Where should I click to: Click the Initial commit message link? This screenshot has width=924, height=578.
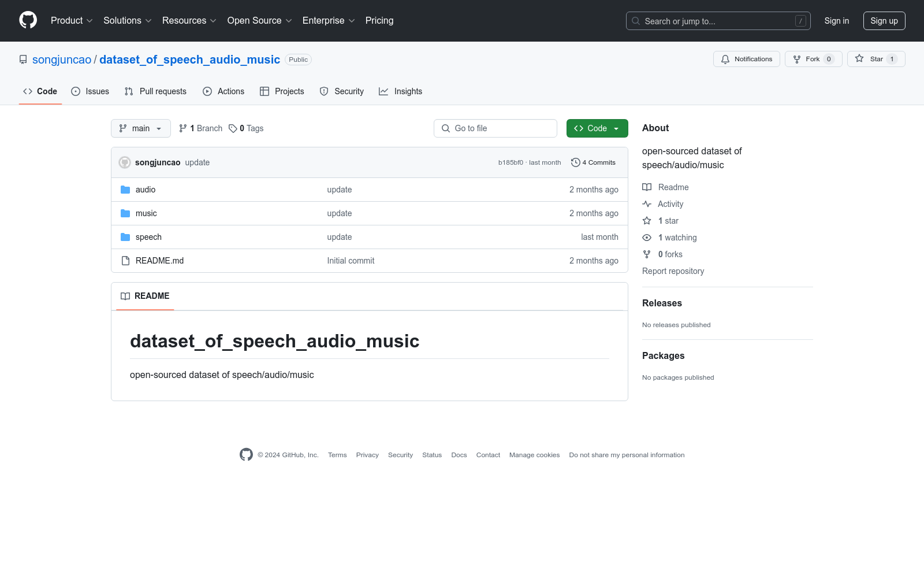[351, 261]
